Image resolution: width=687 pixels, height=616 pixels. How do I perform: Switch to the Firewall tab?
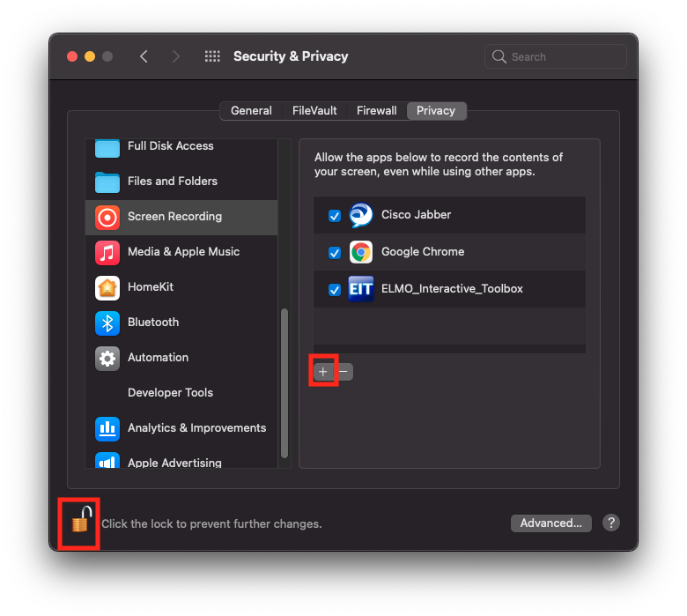coord(376,110)
